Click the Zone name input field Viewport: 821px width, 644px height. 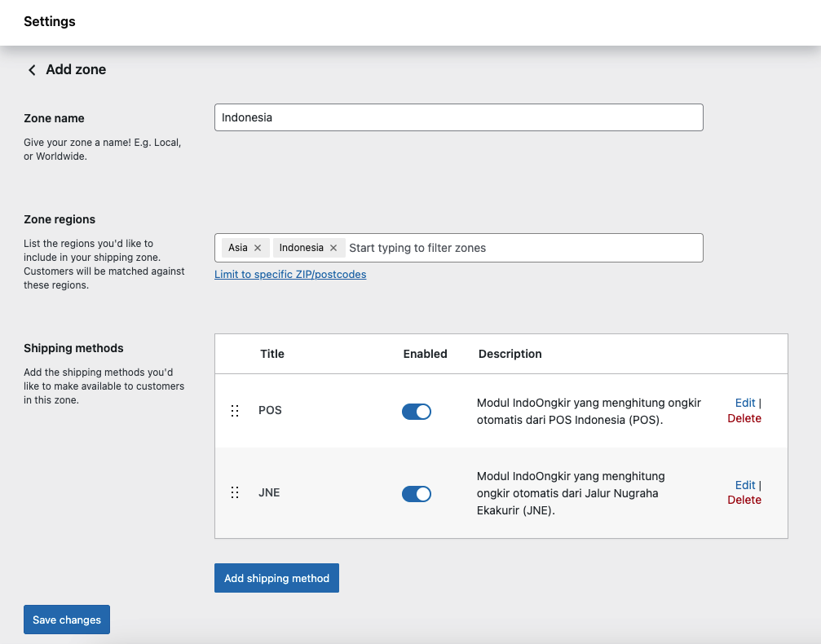[x=458, y=117]
